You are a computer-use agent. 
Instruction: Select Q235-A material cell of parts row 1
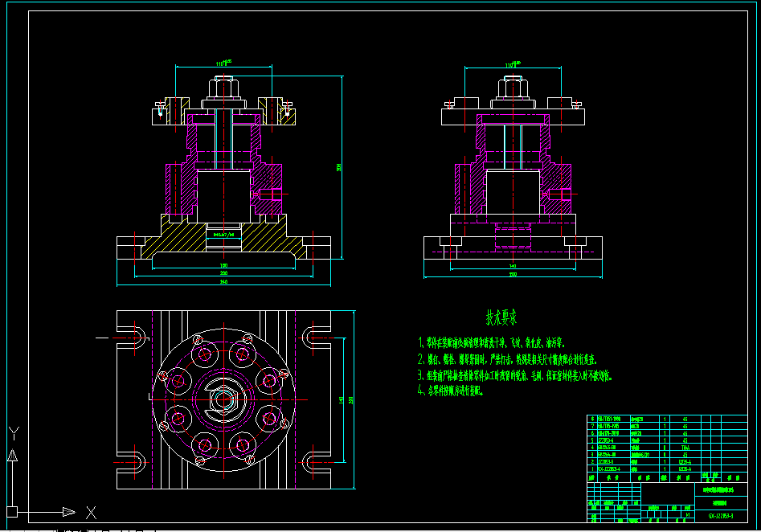tap(685, 469)
